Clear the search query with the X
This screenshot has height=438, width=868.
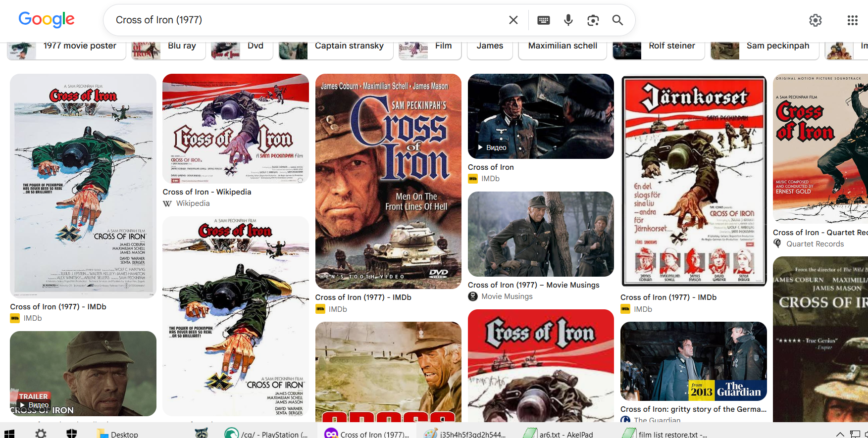[513, 20]
